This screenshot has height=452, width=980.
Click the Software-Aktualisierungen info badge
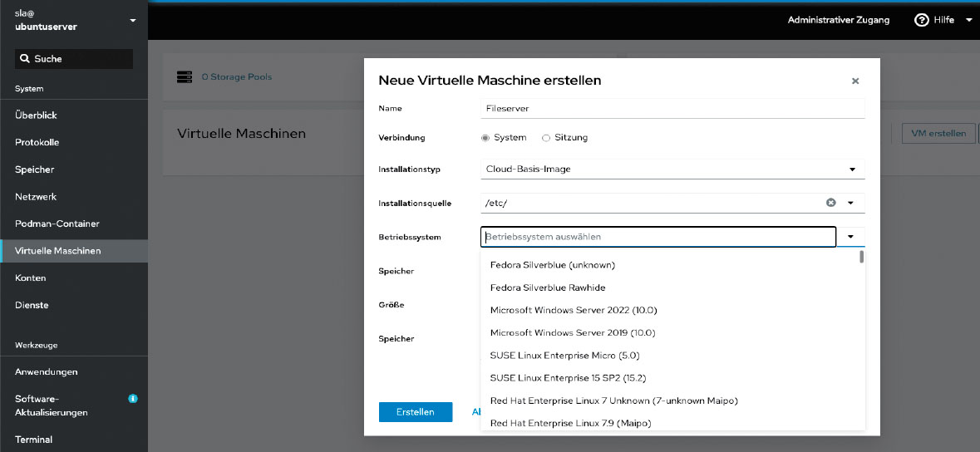tap(133, 399)
